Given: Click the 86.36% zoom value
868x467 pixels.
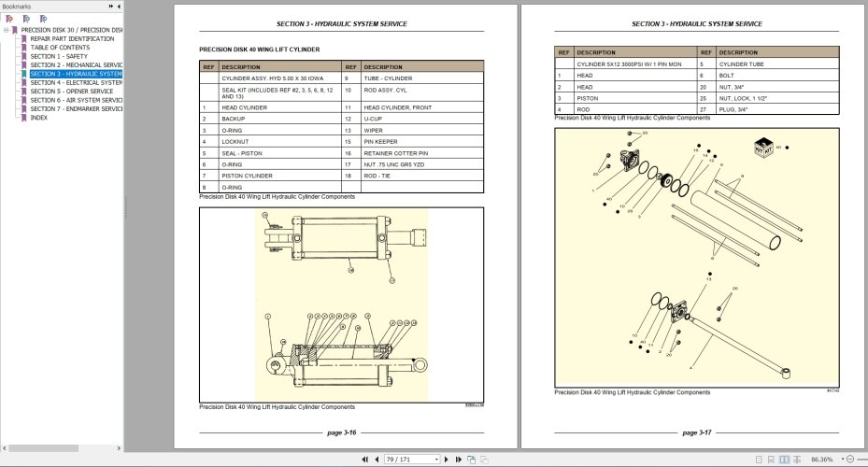Looking at the screenshot, I should pos(822,460).
